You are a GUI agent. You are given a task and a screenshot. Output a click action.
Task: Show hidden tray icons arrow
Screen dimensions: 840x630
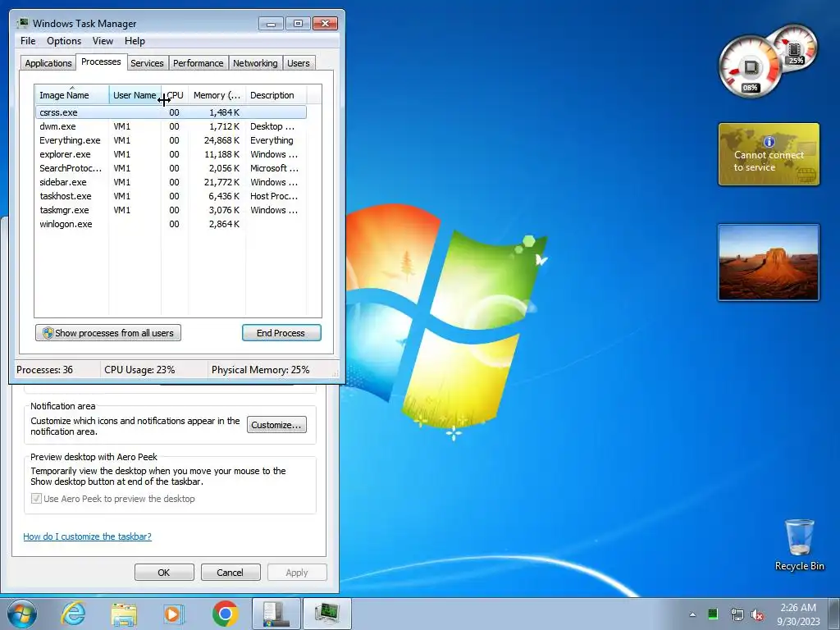pos(692,614)
